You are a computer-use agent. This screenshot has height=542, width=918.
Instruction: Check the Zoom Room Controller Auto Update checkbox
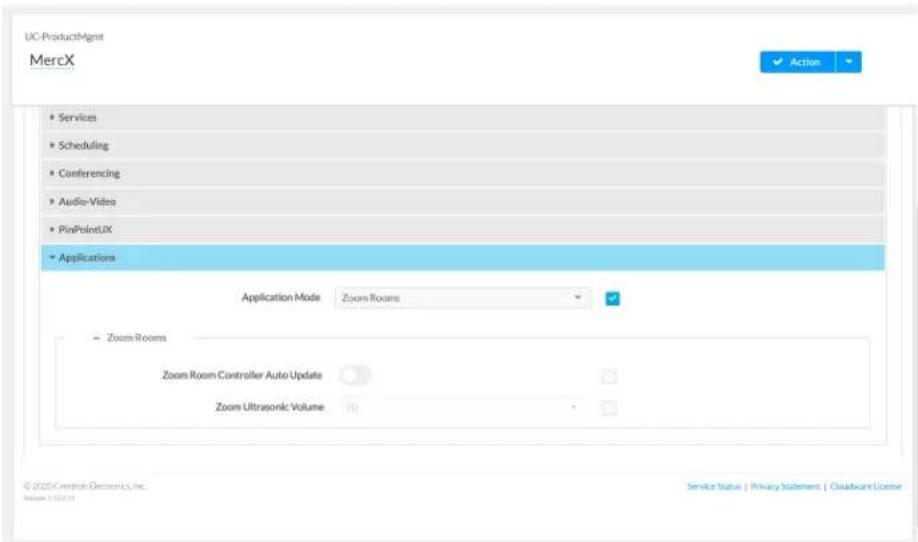(609, 376)
